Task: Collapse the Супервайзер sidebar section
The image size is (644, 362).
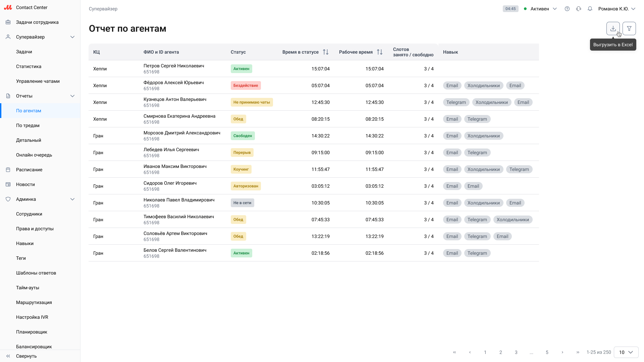Action: point(72,37)
